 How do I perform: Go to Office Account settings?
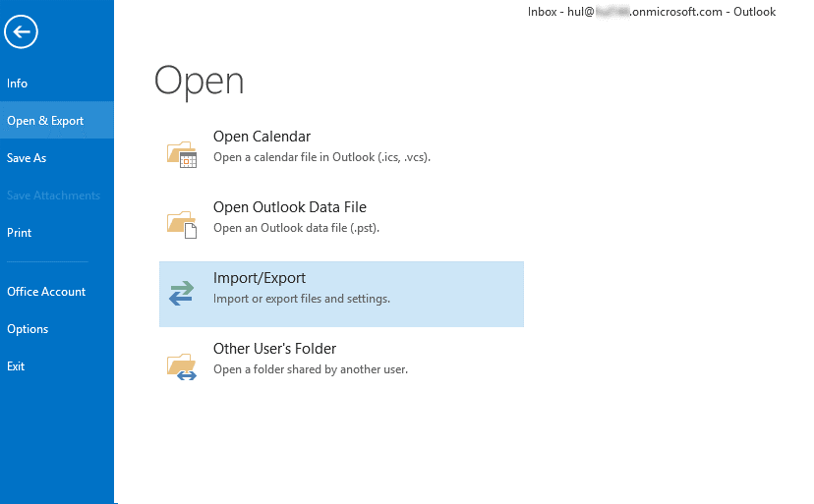(x=46, y=292)
